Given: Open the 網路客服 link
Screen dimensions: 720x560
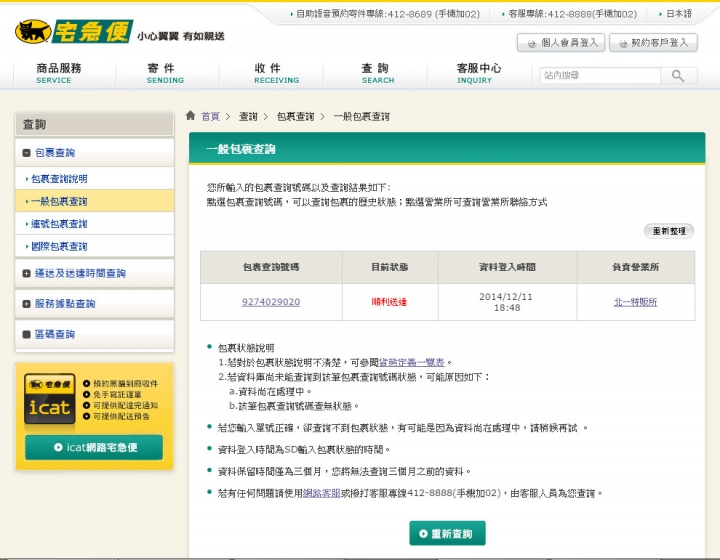Looking at the screenshot, I should point(321,493).
